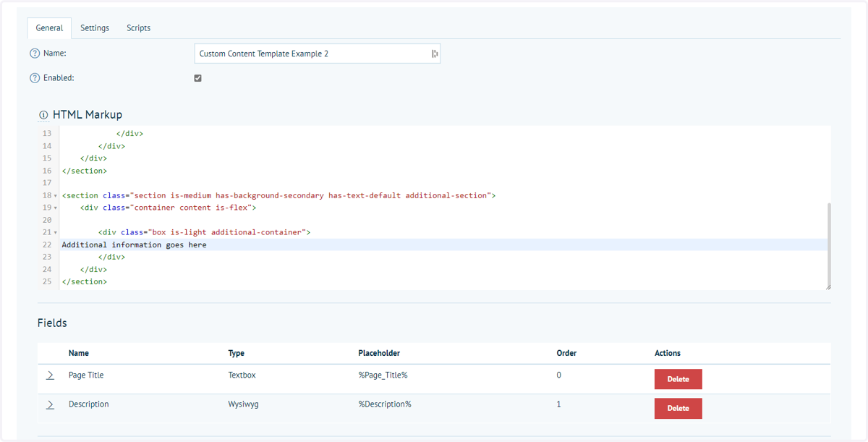The width and height of the screenshot is (868, 442).
Task: Click the Name column header
Action: (x=79, y=353)
